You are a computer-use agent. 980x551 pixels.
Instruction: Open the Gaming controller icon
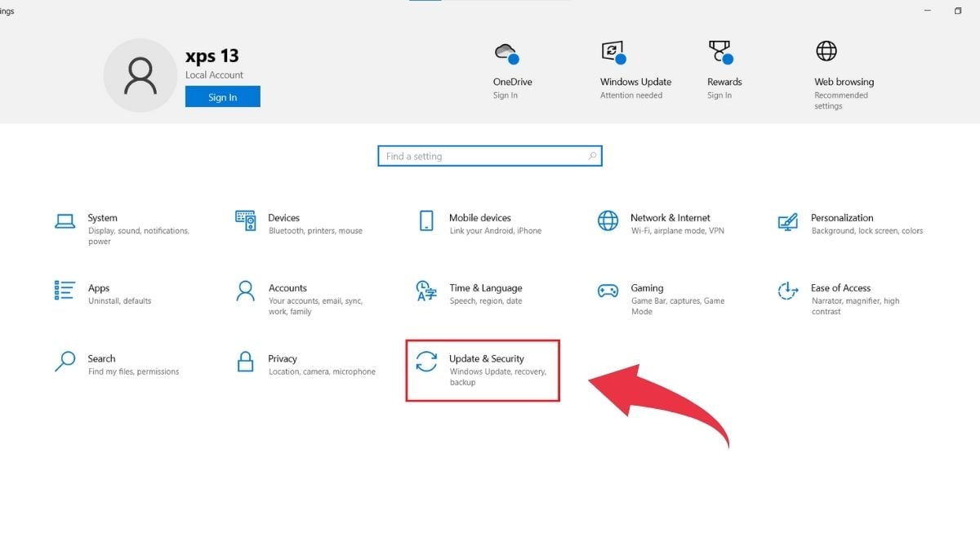(608, 291)
